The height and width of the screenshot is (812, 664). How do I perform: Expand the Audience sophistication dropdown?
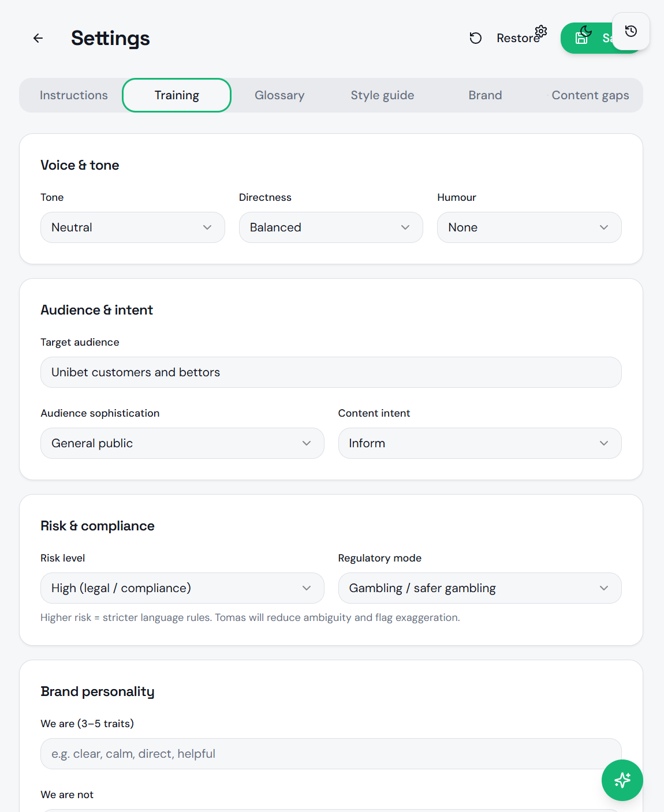click(x=182, y=443)
